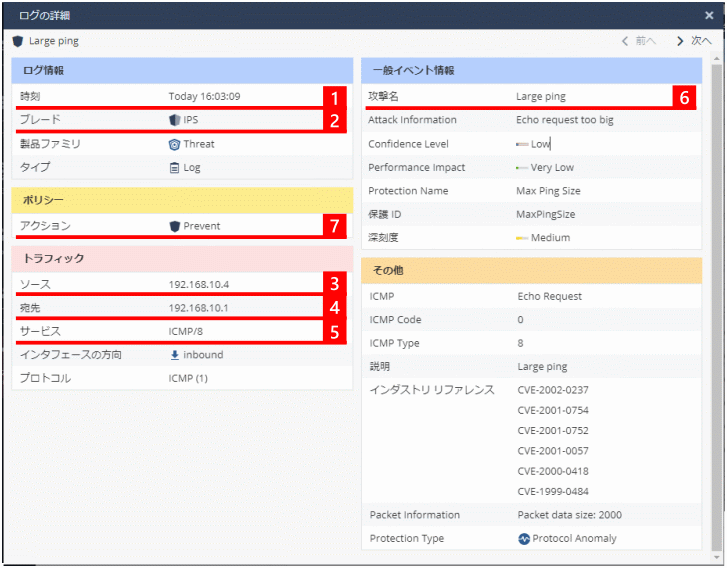Viewport: 727px width, 568px height.
Task: Click the Log type document icon
Action: (x=175, y=168)
